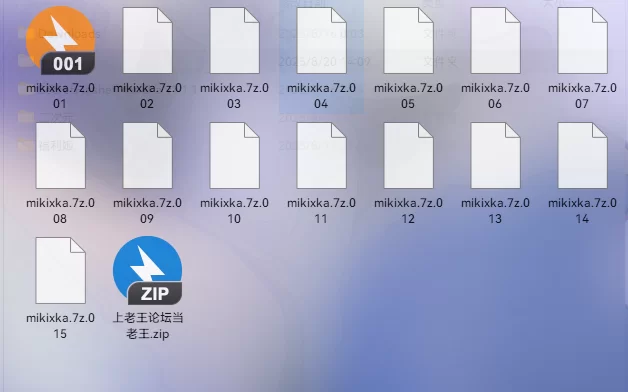Select the mikixka.7z.001 archive icon
Image resolution: width=628 pixels, height=392 pixels.
pyautogui.click(x=60, y=40)
